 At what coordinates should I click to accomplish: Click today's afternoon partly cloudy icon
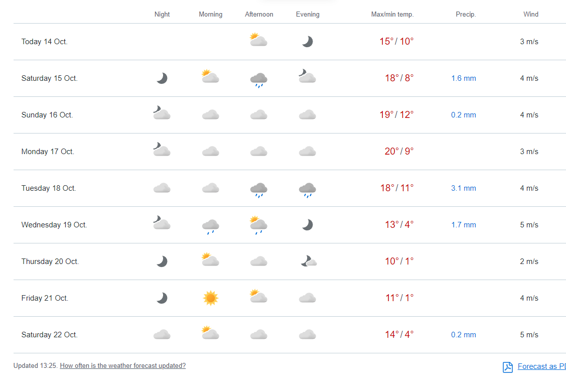[258, 40]
